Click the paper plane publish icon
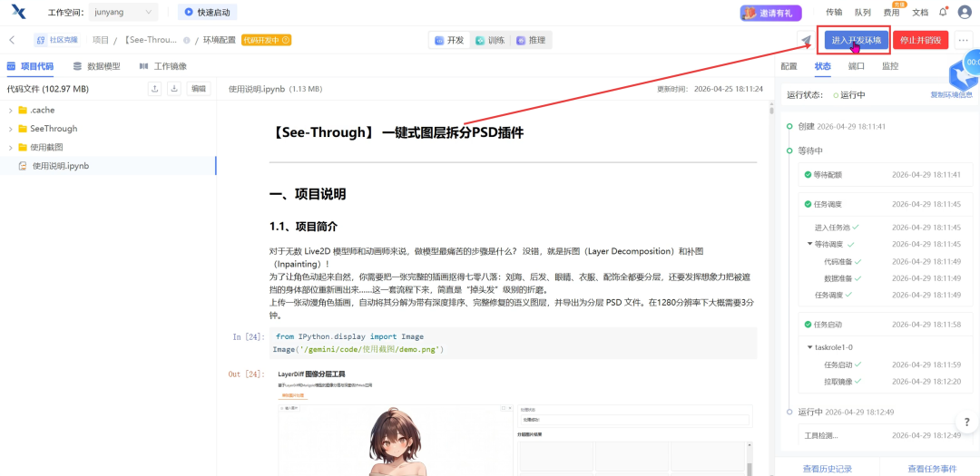 pyautogui.click(x=807, y=40)
